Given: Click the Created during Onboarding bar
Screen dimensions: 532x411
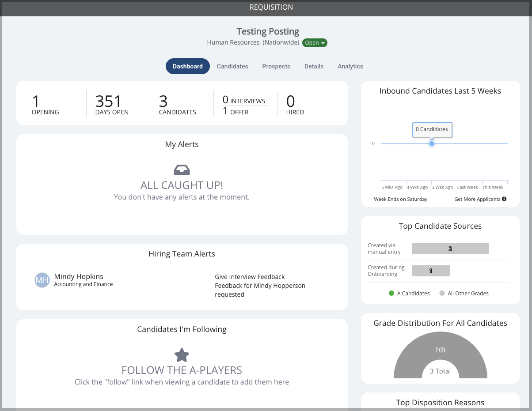Looking at the screenshot, I should 431,271.
